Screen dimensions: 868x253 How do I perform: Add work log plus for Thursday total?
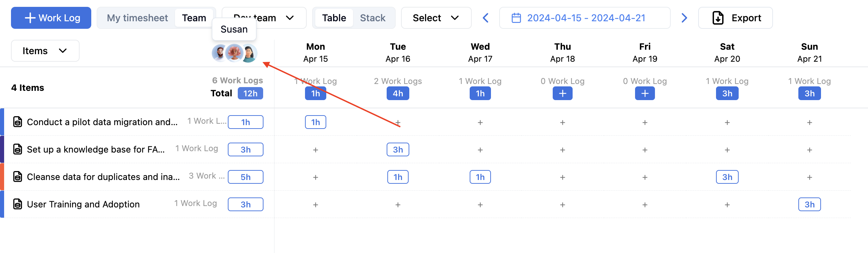pos(562,94)
